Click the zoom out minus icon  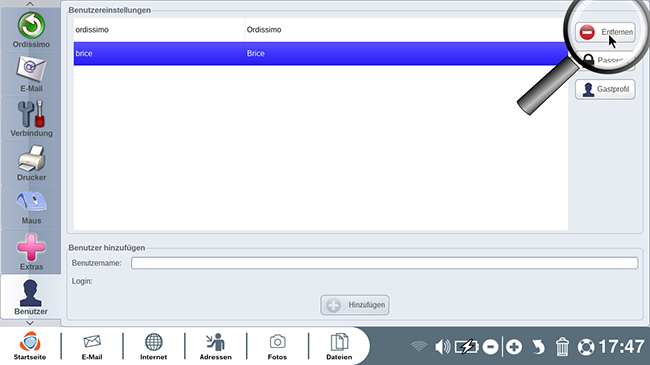pos(490,347)
